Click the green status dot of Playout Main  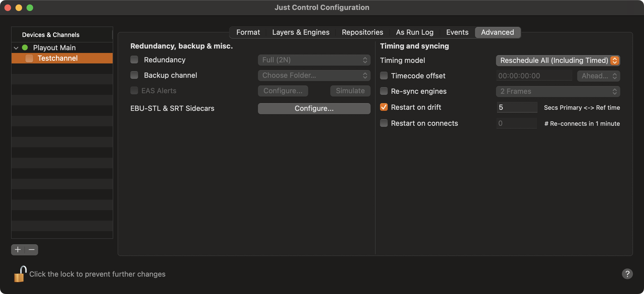[x=25, y=47]
